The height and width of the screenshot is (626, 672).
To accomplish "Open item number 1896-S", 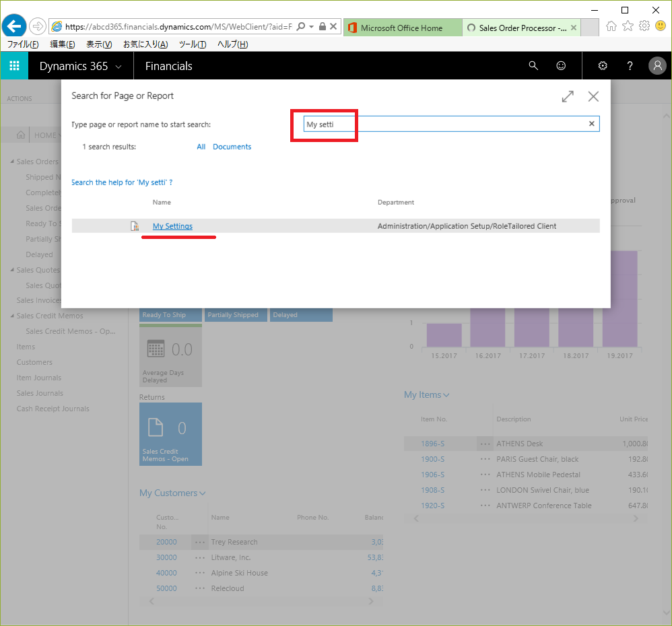I will [x=432, y=444].
